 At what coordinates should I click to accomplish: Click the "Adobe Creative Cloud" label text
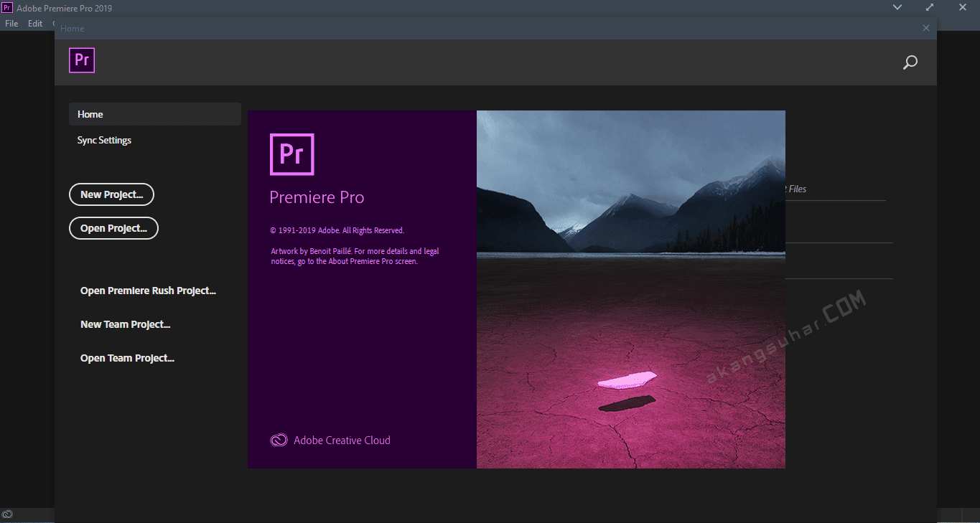(x=342, y=440)
